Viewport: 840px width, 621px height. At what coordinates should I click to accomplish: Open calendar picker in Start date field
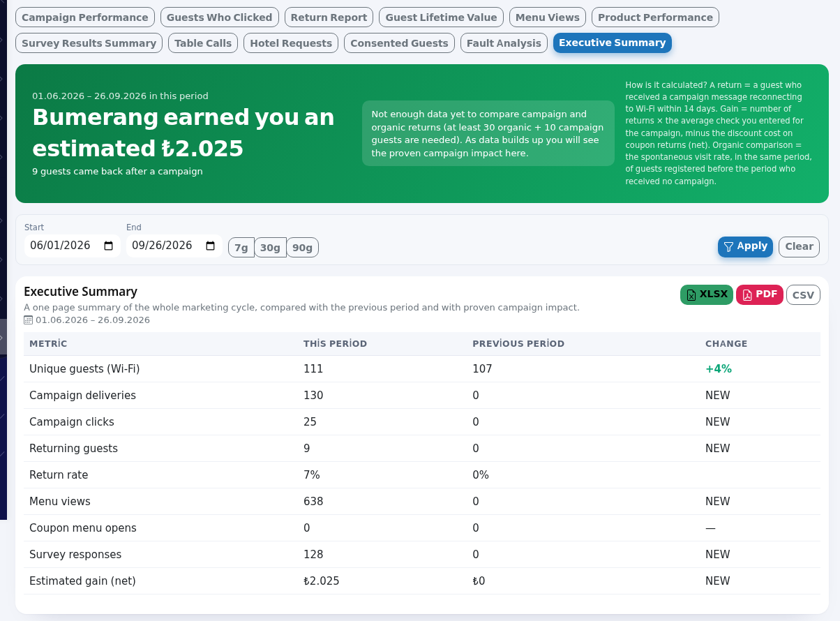pyautogui.click(x=108, y=246)
